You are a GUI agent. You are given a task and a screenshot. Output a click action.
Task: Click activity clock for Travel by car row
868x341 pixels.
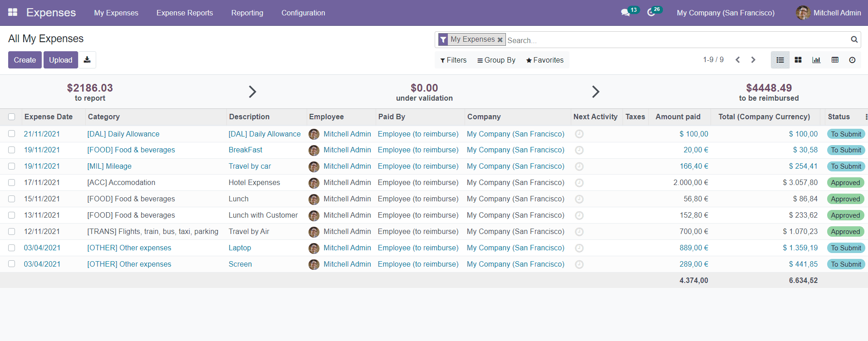pos(579,166)
